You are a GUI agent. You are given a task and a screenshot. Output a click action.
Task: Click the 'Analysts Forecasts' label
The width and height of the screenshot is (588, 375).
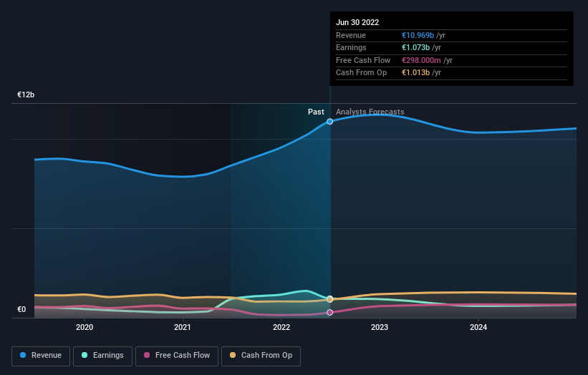(x=370, y=112)
